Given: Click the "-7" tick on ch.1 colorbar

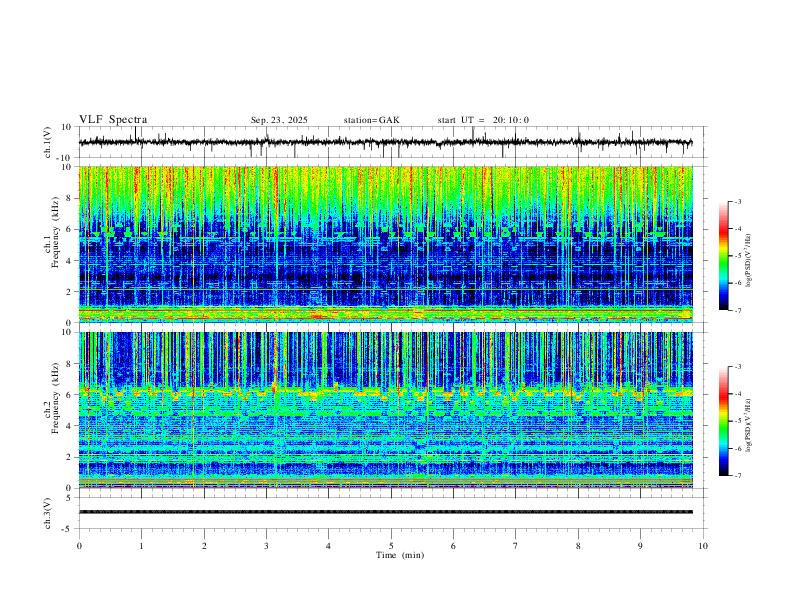Looking at the screenshot, I should pos(737,310).
